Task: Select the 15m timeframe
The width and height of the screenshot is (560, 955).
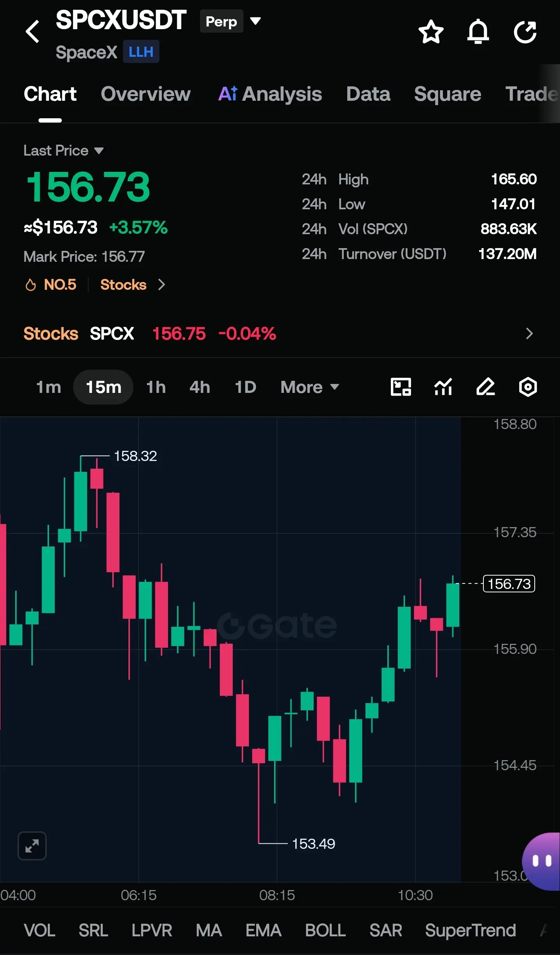Action: pyautogui.click(x=103, y=387)
